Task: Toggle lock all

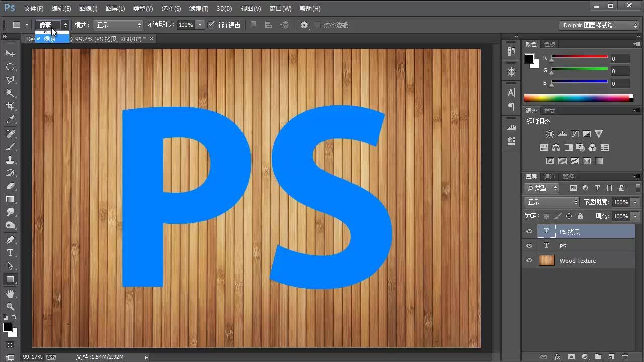Action: click(x=580, y=216)
